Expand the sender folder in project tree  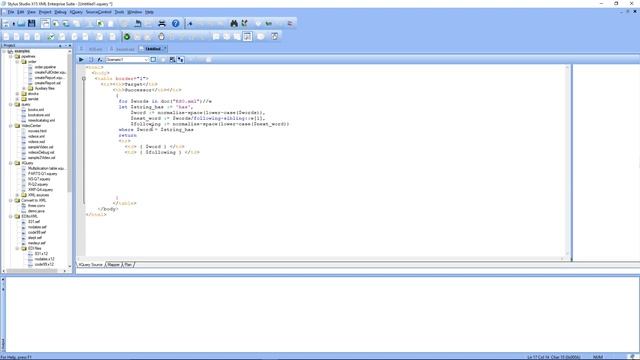click(18, 99)
